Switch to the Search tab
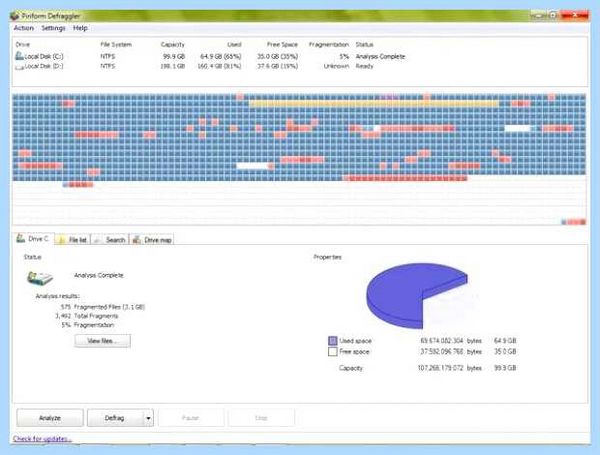This screenshot has width=600, height=455. [x=110, y=240]
